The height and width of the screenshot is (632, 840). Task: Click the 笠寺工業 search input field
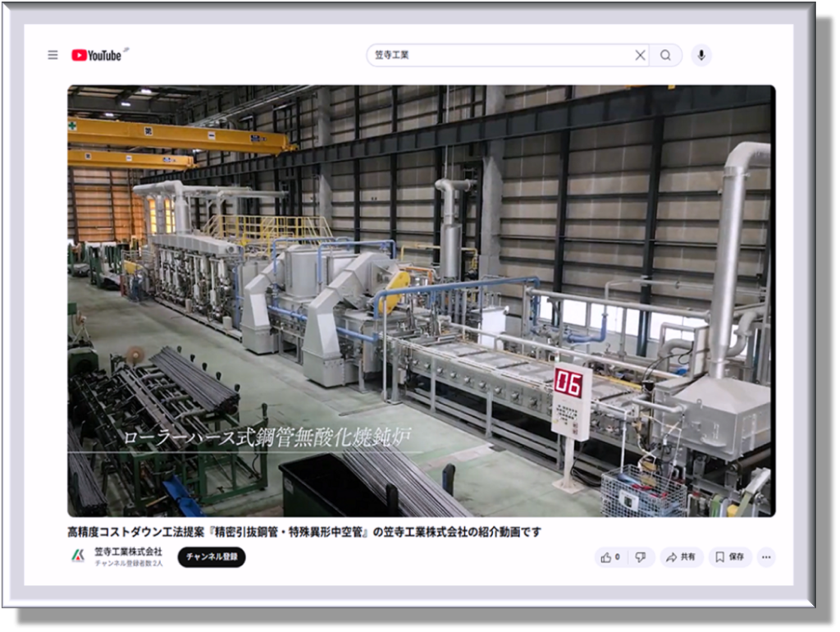500,55
